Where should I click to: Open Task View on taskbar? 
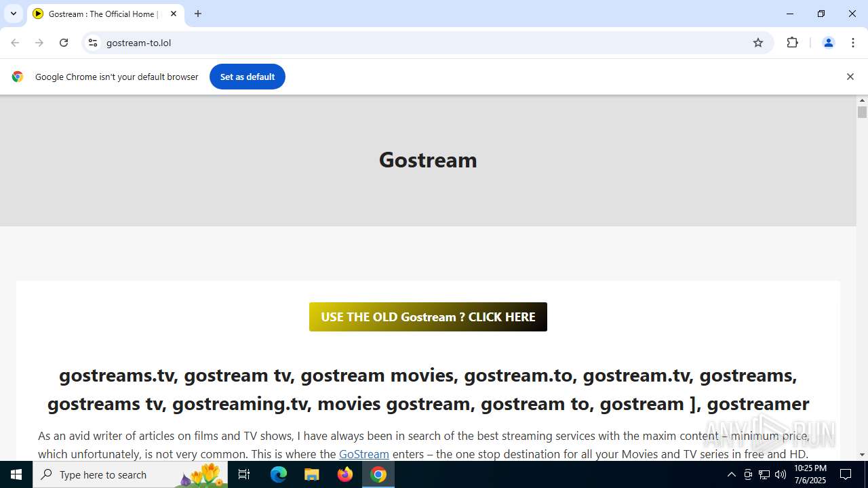(x=244, y=474)
